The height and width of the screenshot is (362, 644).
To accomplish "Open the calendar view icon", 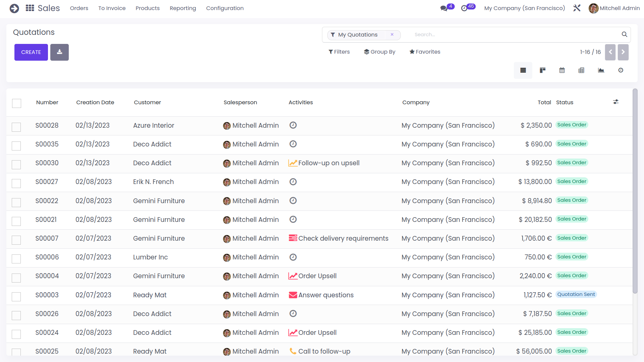I will (x=562, y=70).
